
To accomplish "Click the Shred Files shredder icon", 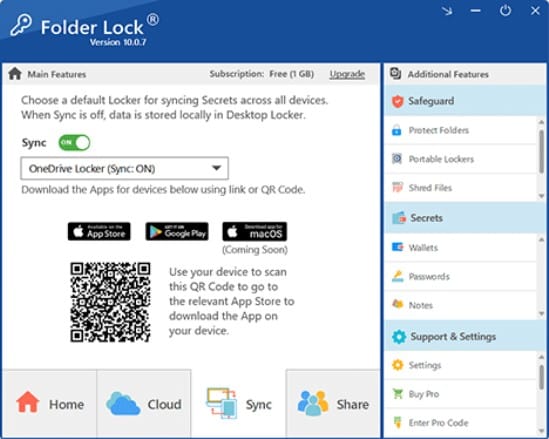I will pos(397,188).
